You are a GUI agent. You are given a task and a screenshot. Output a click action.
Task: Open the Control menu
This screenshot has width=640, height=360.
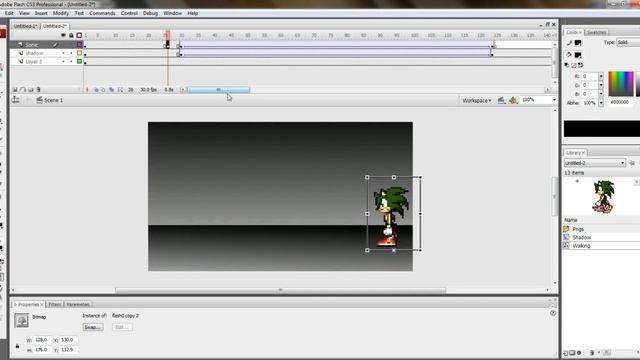point(129,13)
